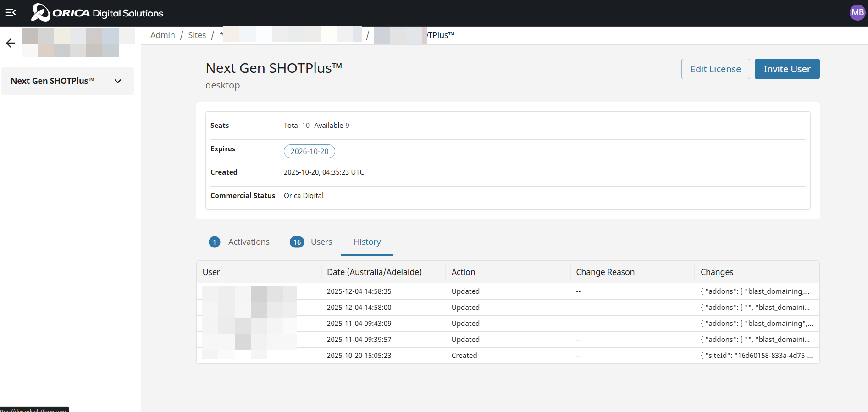868x412 pixels.
Task: Click the Created action cell
Action: click(464, 356)
